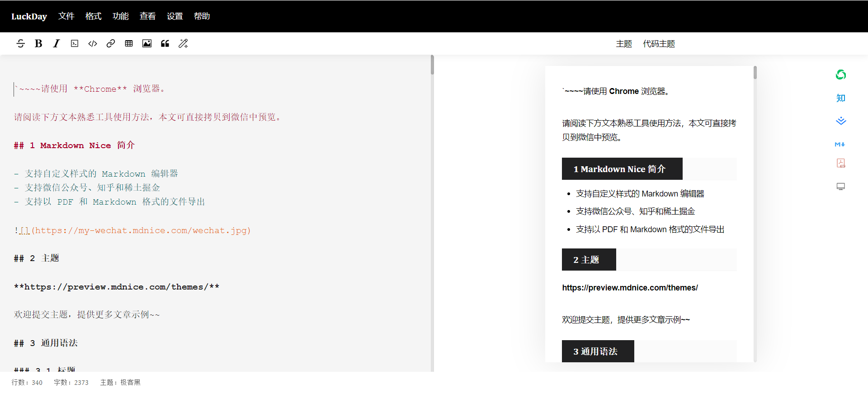Copy to Zhihu with the 知 icon
868x393 pixels.
840,98
